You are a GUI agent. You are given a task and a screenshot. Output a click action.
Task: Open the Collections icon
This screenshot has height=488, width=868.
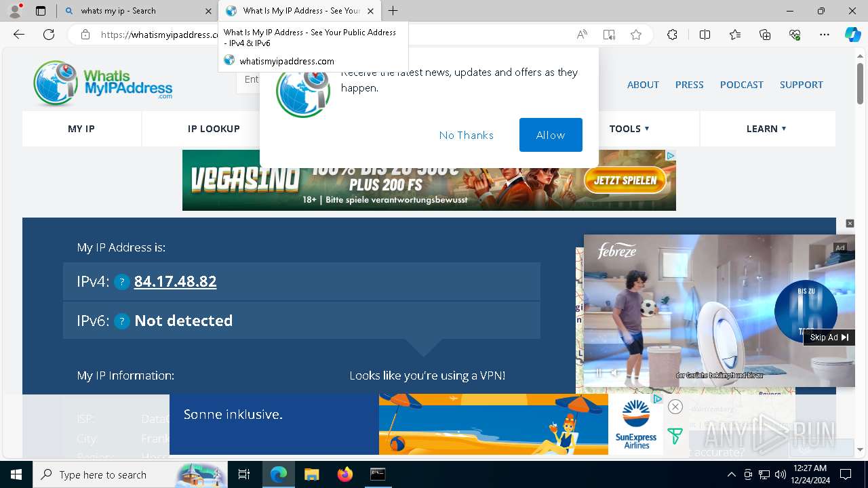tap(765, 35)
